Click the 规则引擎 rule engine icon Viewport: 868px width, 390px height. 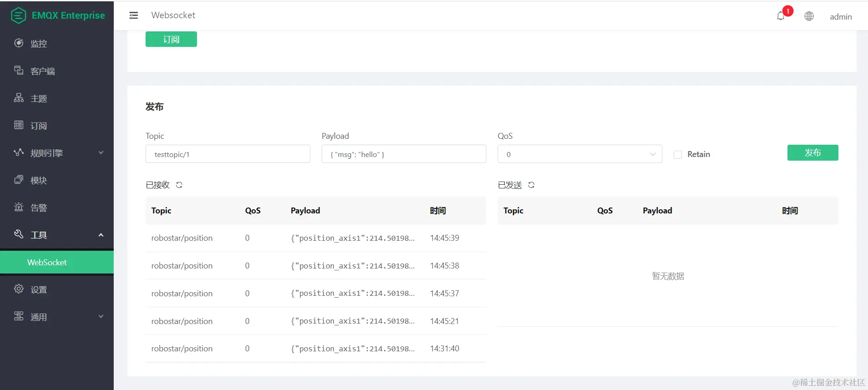click(19, 152)
